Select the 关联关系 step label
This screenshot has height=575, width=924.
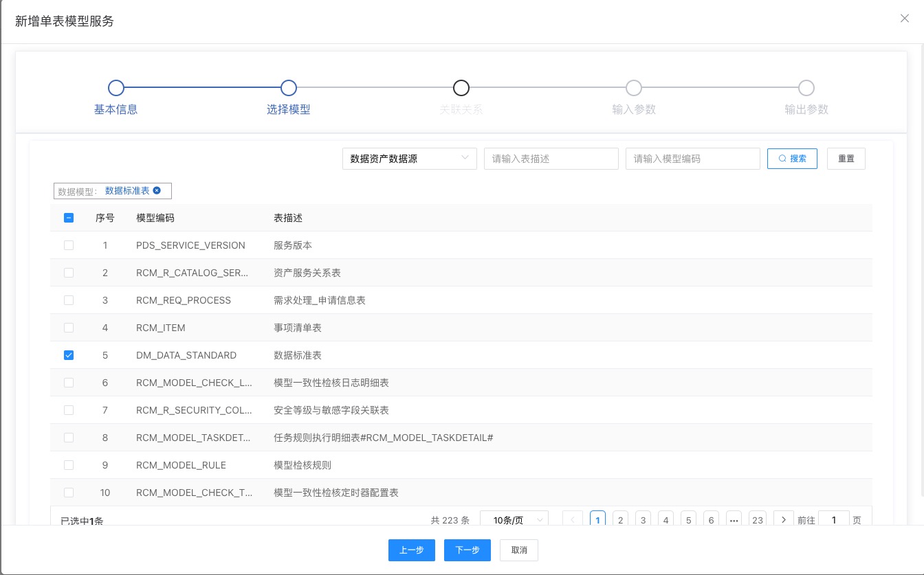461,109
